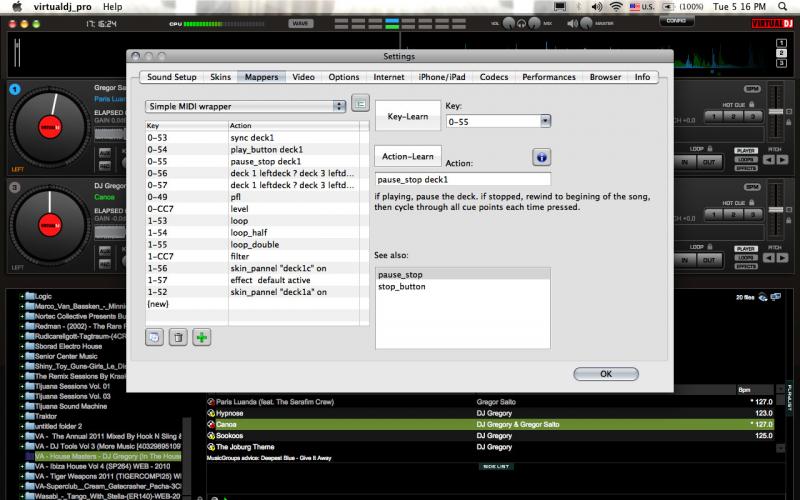Open the Key combo box showing 0-55

(498, 121)
